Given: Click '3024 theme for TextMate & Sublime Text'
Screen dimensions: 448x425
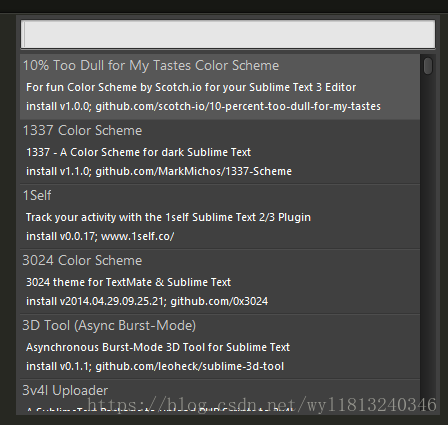Looking at the screenshot, I should [x=128, y=282].
